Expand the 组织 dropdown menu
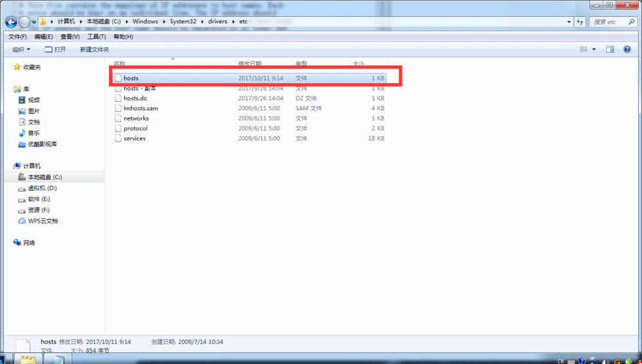642x364 pixels. click(21, 49)
